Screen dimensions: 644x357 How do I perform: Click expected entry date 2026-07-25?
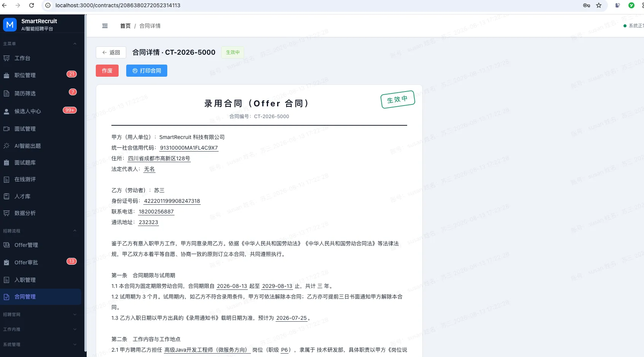point(292,318)
